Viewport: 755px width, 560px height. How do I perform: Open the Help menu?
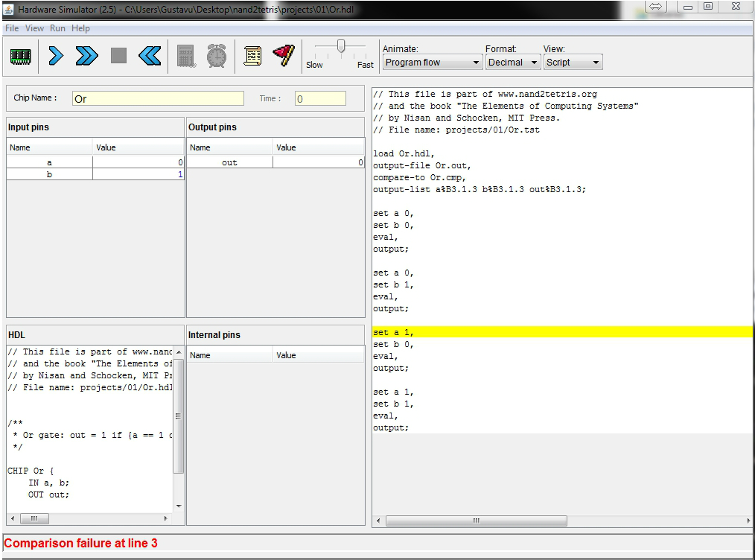[80, 28]
